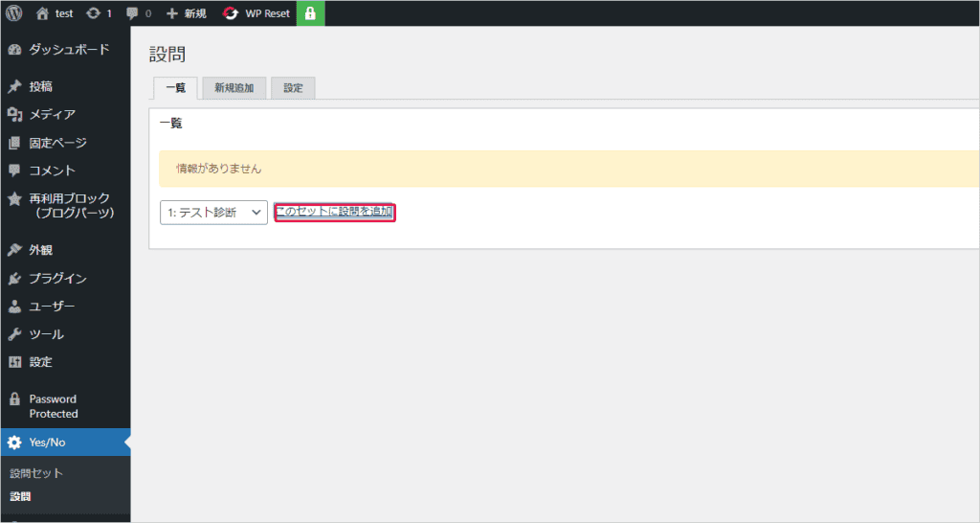This screenshot has width=980, height=523.
Task: Click the 情報がありません notice text
Action: 219,169
